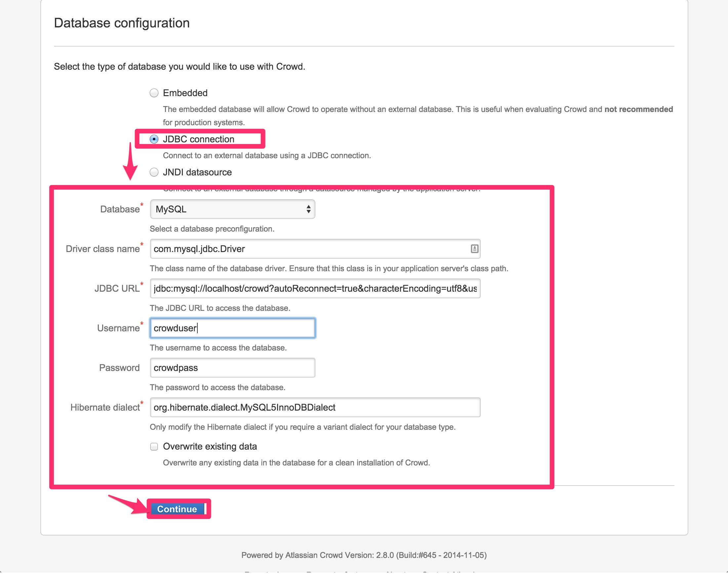Click the Hibernate dialect field label
The image size is (728, 586).
(x=105, y=407)
